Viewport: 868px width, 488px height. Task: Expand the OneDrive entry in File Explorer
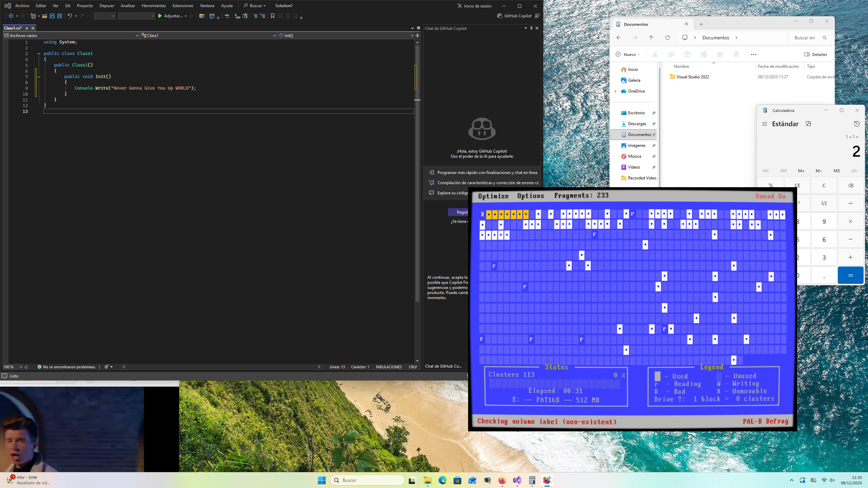(x=615, y=91)
